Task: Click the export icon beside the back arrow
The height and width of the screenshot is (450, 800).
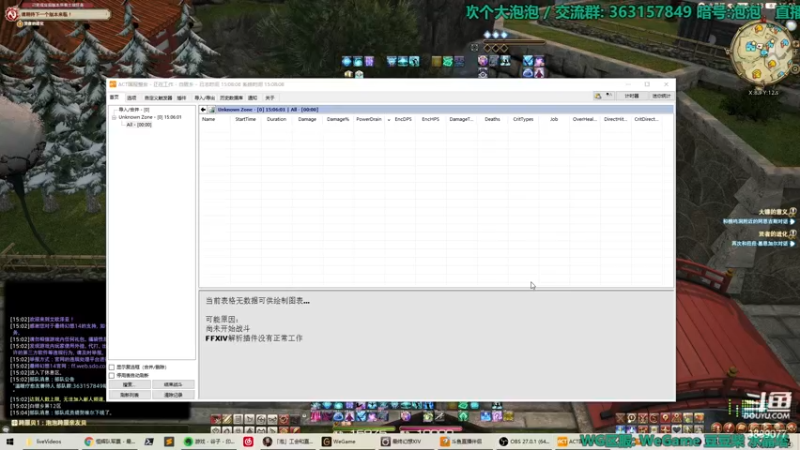Action: pos(212,109)
